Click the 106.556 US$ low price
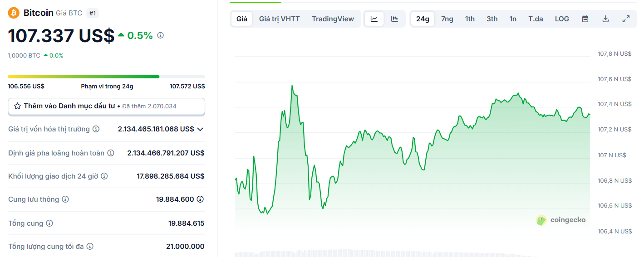 click(26, 86)
